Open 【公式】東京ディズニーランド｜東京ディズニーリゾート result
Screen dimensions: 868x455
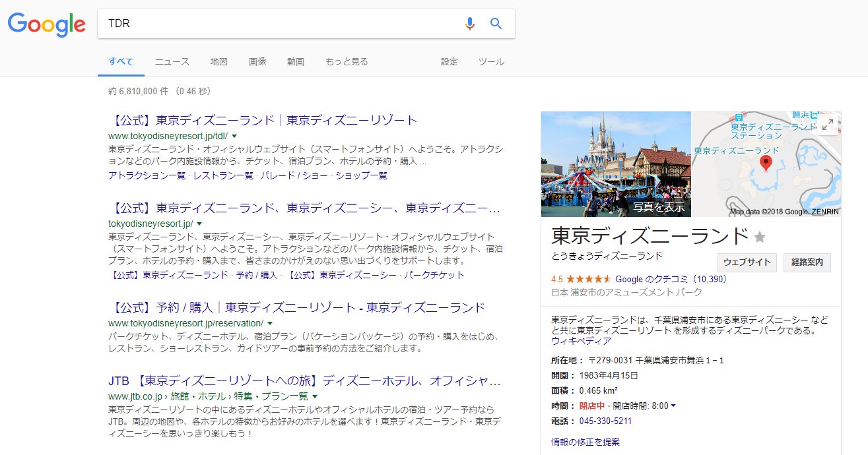263,120
